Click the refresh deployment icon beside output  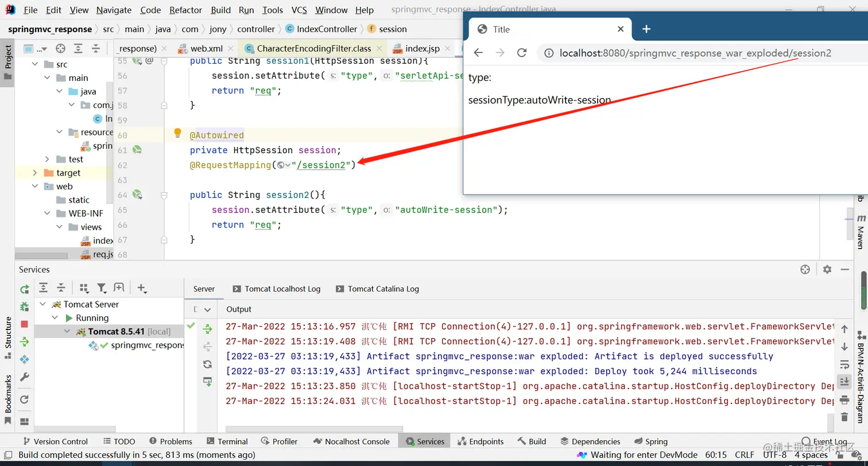click(x=207, y=364)
